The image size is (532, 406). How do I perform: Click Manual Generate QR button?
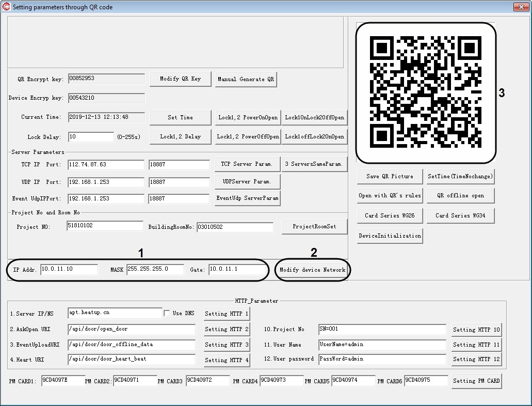click(x=246, y=79)
